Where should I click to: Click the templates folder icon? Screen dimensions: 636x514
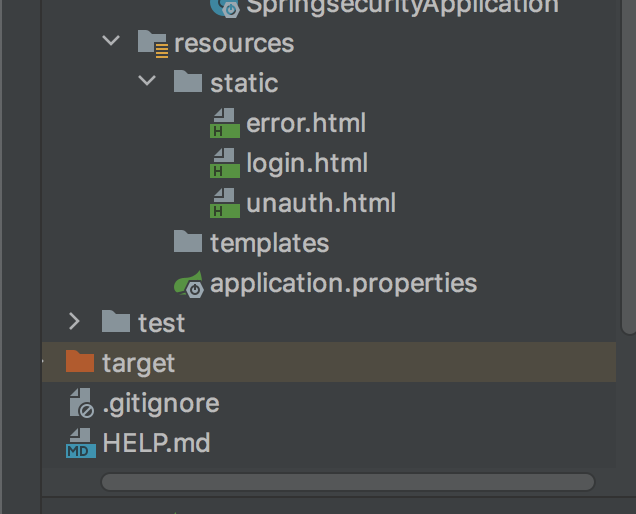coord(188,242)
